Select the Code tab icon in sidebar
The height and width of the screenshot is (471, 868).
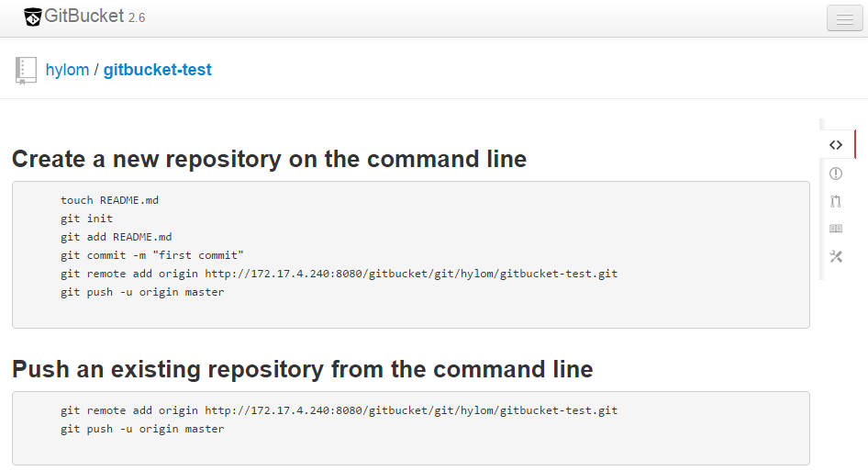pyautogui.click(x=836, y=145)
